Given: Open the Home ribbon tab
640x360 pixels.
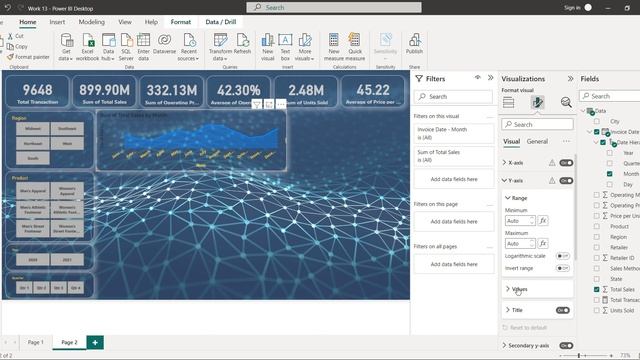Looking at the screenshot, I should pos(28,22).
